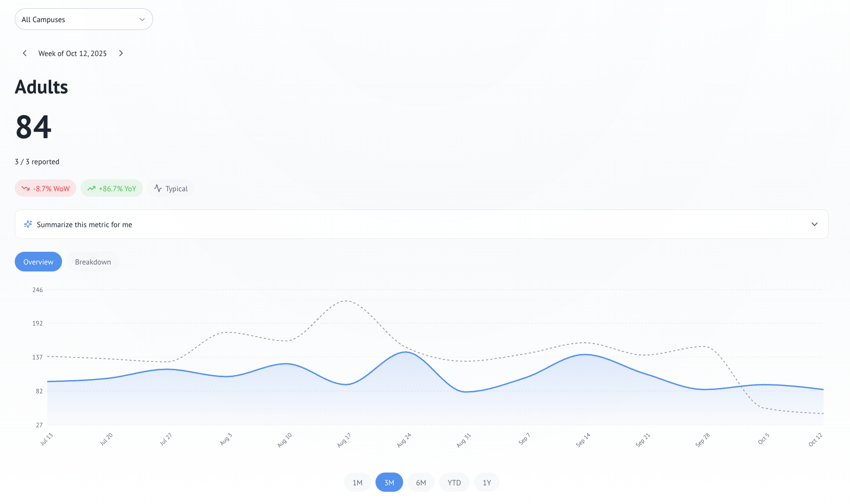Expand the metric summary chevron
850x504 pixels.
(814, 224)
